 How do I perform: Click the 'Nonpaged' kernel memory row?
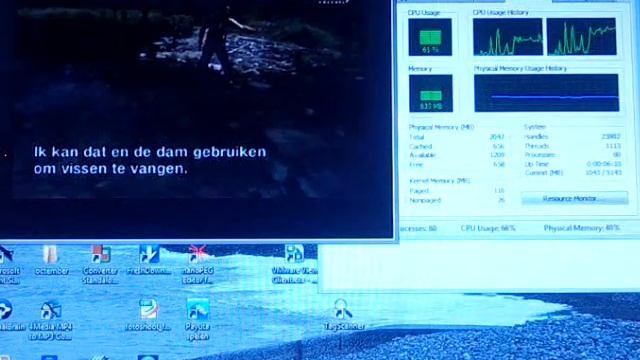tap(456, 200)
